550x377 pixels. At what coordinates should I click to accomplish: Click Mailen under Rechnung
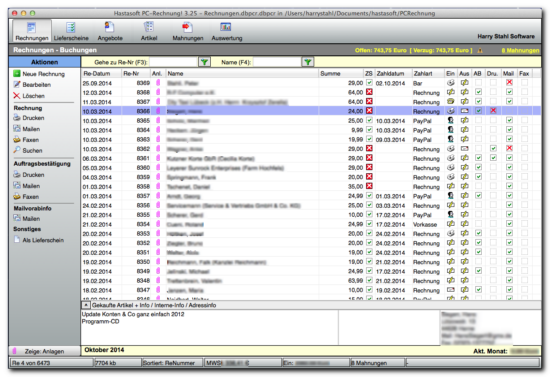[x=27, y=129]
